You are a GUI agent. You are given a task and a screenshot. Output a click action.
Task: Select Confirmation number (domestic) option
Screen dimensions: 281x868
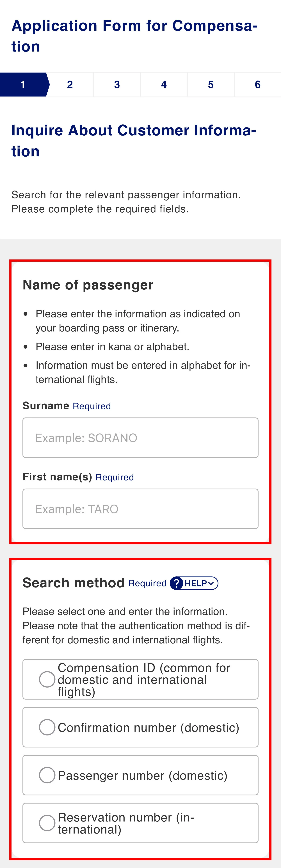point(140,727)
